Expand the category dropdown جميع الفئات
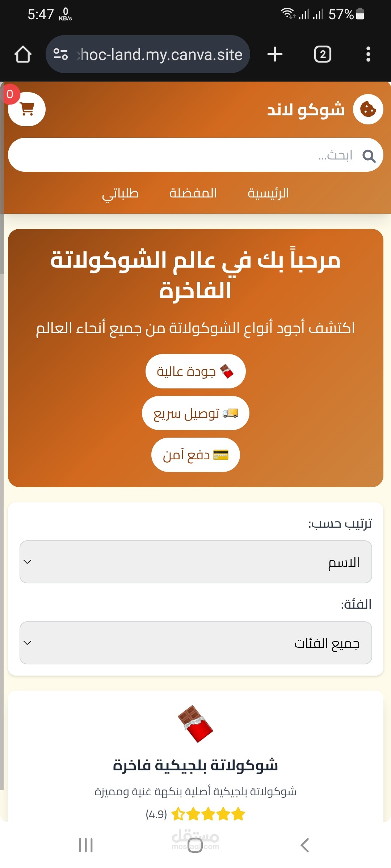 (x=195, y=643)
